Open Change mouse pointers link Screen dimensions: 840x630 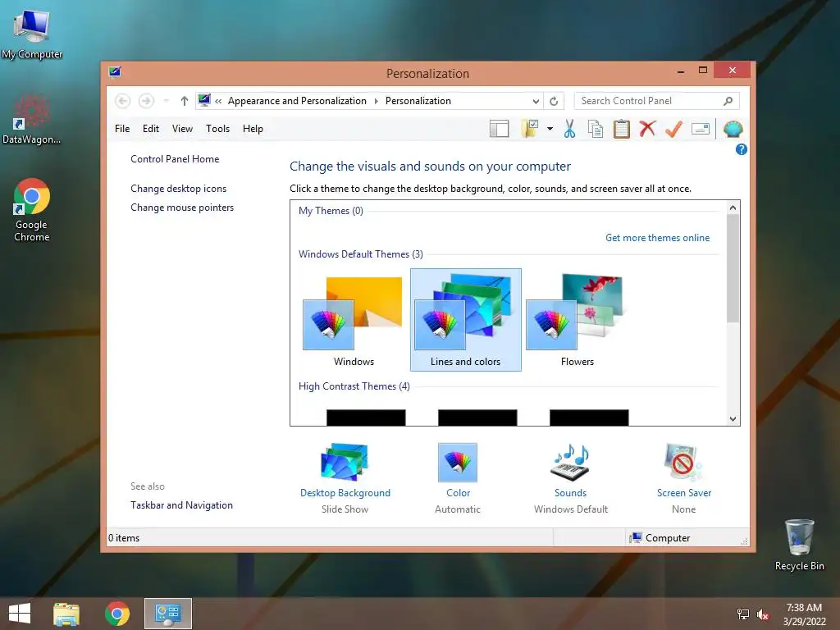(x=182, y=208)
